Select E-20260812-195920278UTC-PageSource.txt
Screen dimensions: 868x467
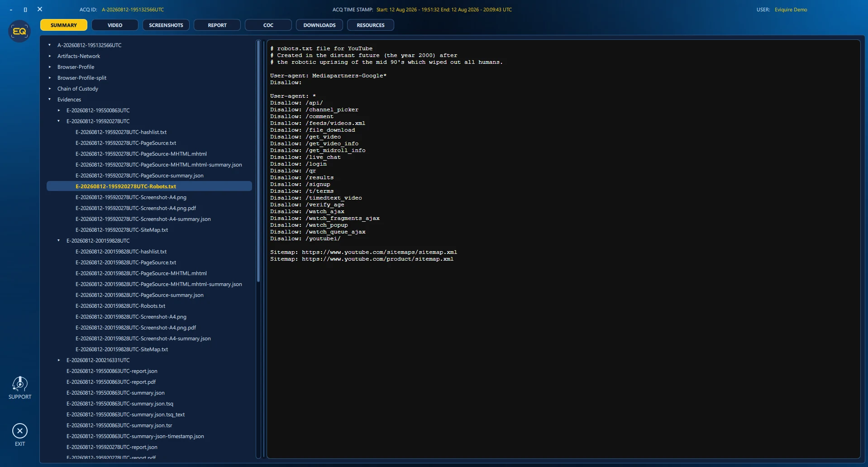[x=126, y=143]
